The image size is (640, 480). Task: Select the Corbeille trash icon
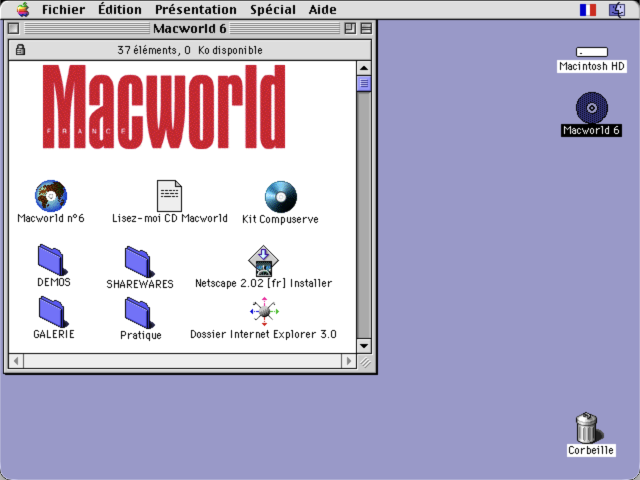(x=588, y=427)
